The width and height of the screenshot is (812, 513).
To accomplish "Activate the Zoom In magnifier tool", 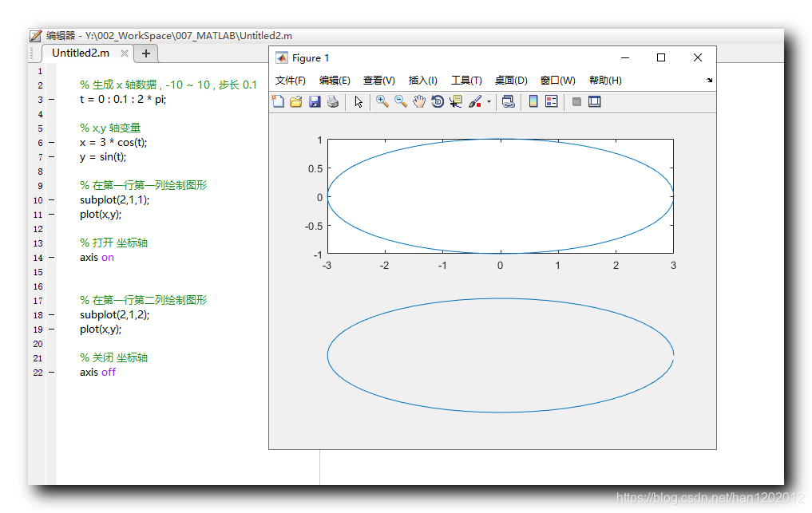I will 382,101.
